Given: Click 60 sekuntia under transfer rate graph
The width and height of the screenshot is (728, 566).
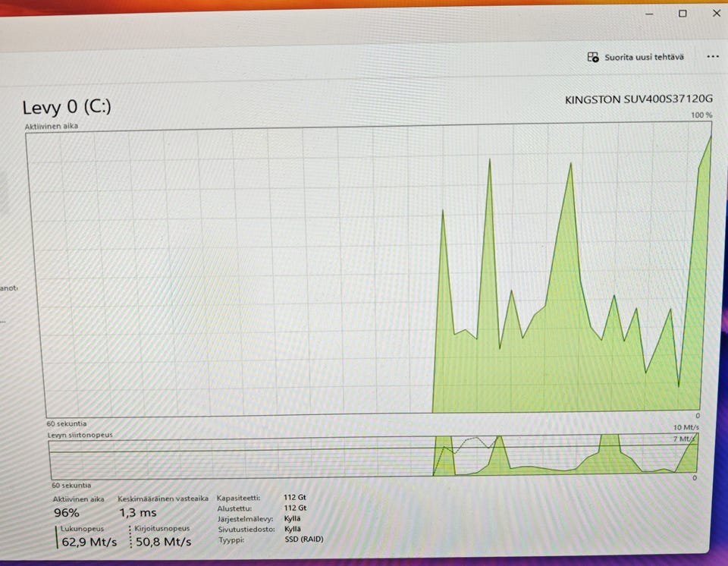Looking at the screenshot, I should pyautogui.click(x=71, y=485).
